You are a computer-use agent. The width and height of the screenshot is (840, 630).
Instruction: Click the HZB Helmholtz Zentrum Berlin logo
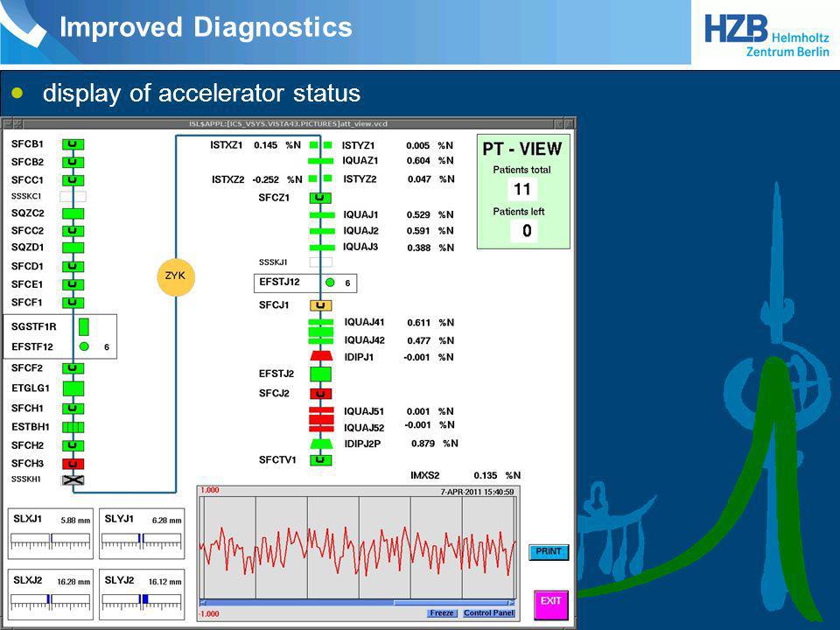pyautogui.click(x=767, y=35)
